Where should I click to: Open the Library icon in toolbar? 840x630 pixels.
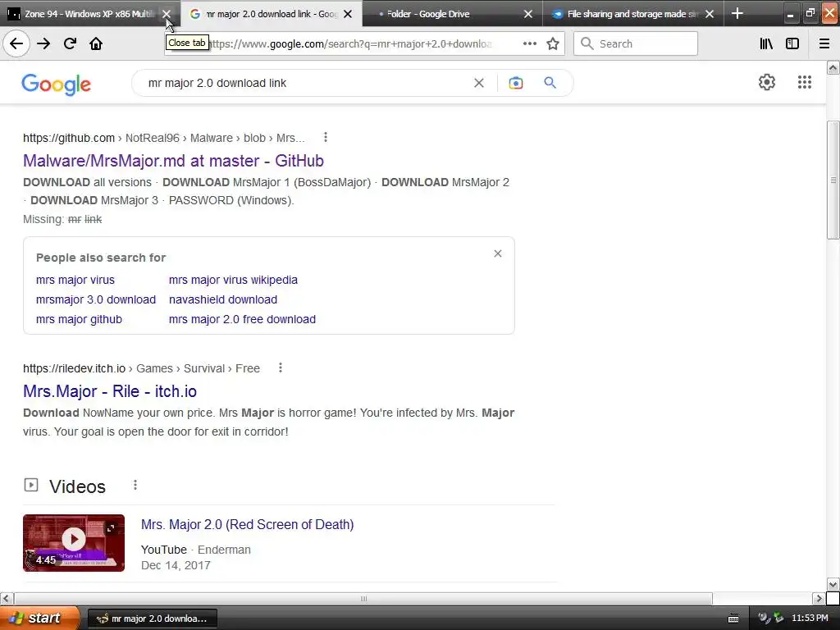coord(766,43)
